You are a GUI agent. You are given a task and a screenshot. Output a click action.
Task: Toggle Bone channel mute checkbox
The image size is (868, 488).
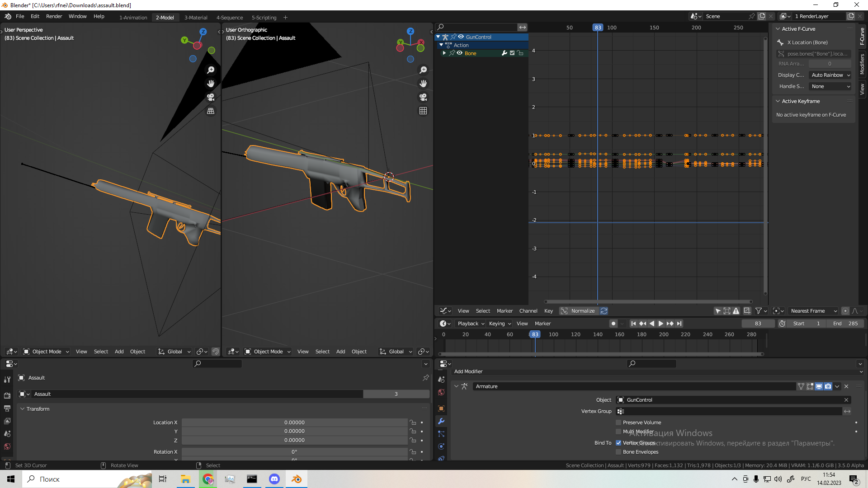[x=512, y=53]
